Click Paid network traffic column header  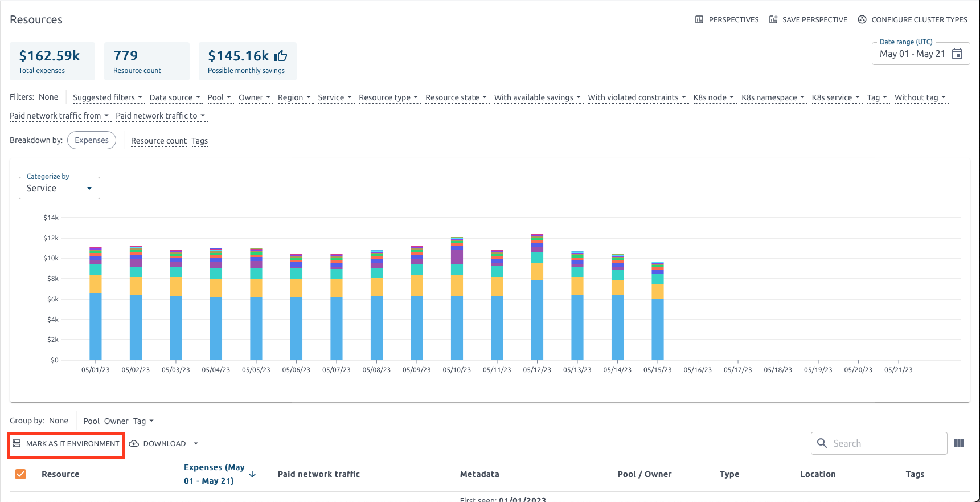(x=319, y=474)
